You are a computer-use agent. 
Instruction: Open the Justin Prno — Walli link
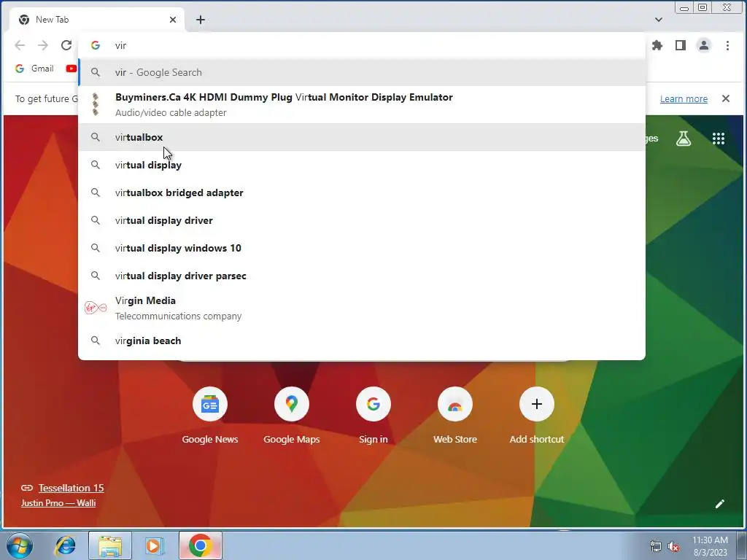[x=58, y=503]
